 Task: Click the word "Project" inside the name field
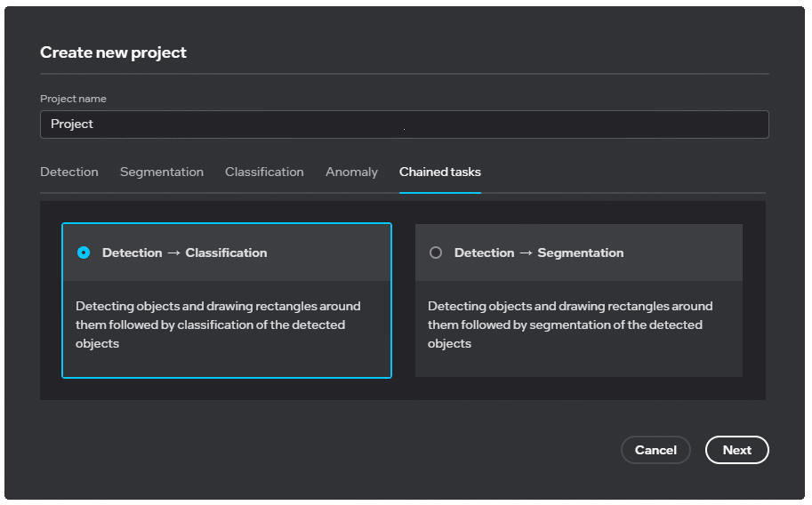pyautogui.click(x=72, y=124)
